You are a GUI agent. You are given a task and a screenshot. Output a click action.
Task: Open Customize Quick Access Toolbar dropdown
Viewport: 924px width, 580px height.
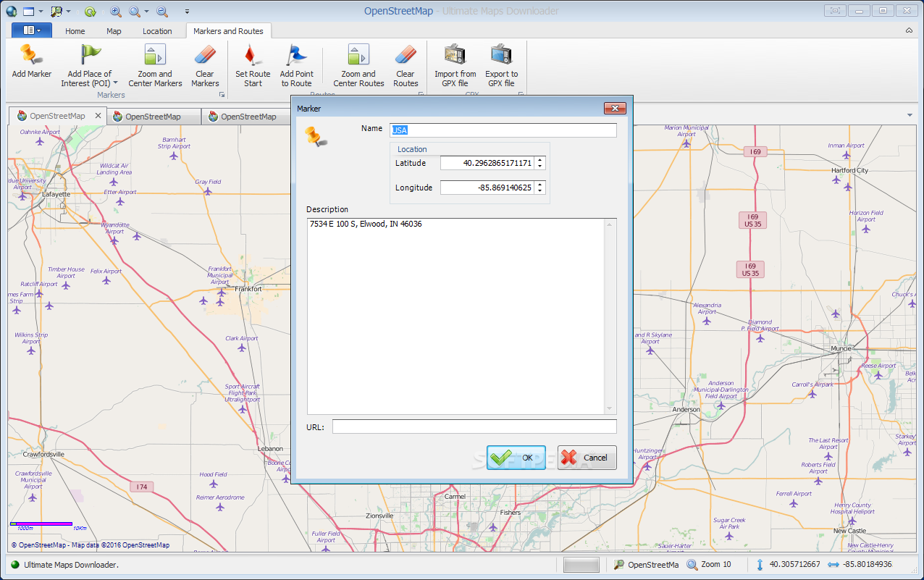188,11
